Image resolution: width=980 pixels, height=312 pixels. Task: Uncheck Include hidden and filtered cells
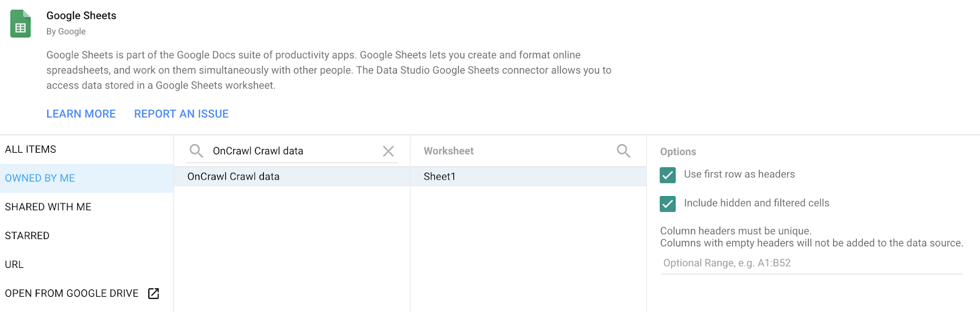(x=668, y=204)
